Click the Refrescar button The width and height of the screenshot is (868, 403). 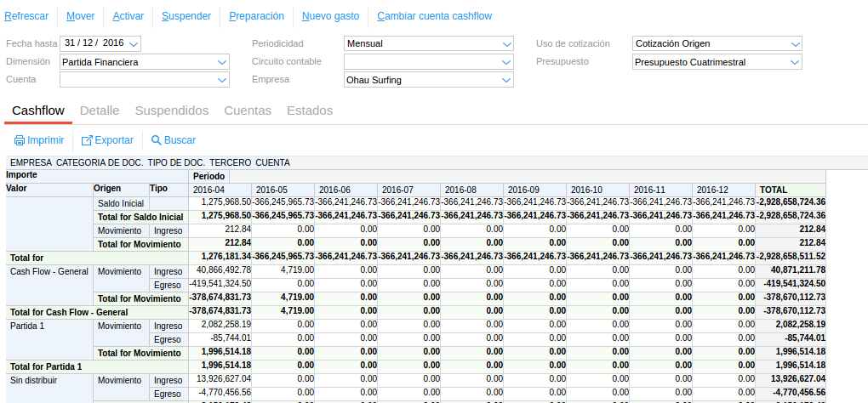click(x=26, y=16)
